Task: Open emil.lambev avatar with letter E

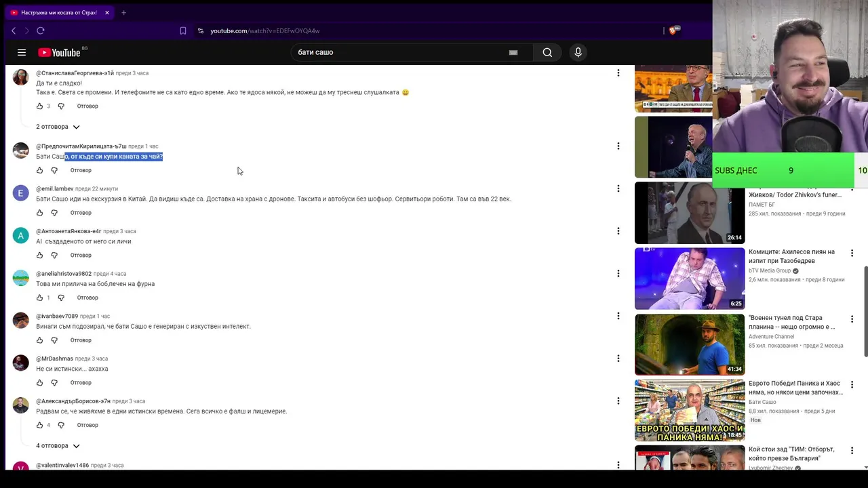Action: (20, 193)
